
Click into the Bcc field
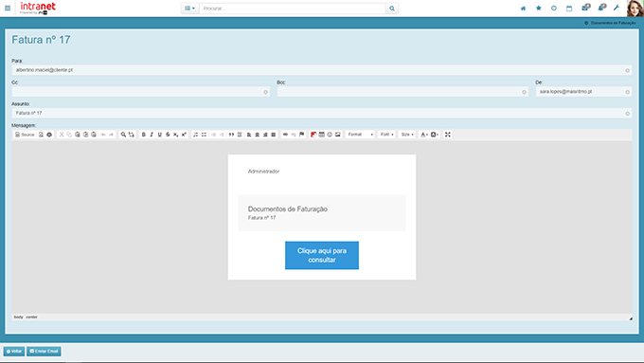402,92
